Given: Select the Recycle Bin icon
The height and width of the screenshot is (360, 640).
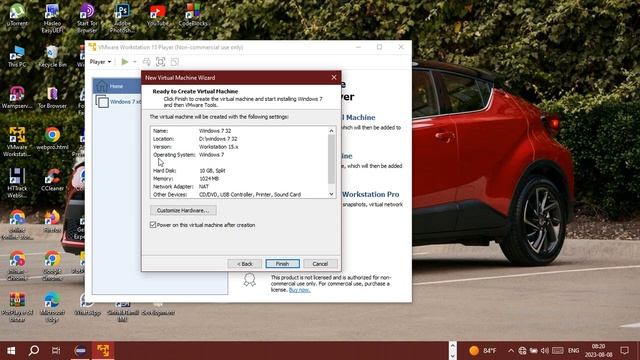Looking at the screenshot, I should 52,56.
